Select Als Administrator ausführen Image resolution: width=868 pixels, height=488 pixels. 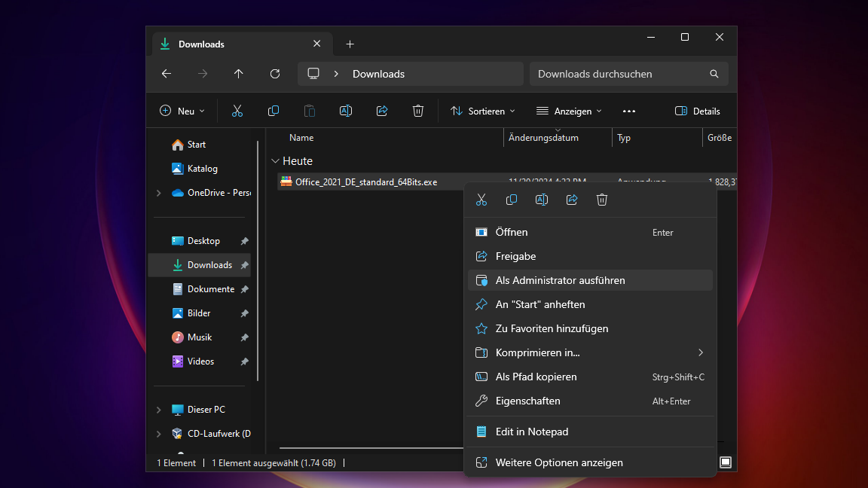point(560,280)
